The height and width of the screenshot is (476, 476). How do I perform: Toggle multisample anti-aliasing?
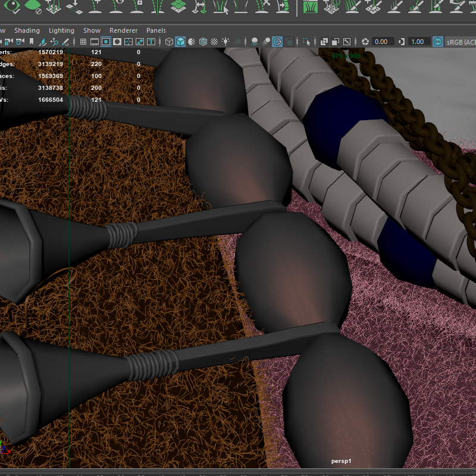pos(277,42)
